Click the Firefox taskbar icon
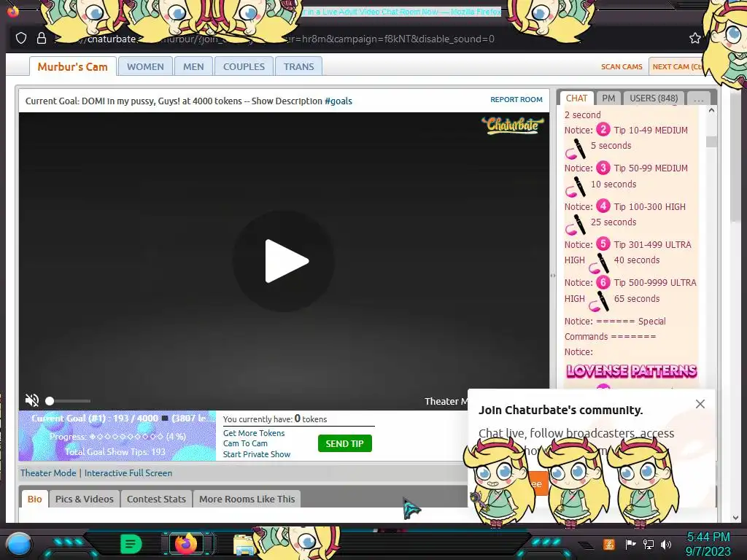The width and height of the screenshot is (747, 560). (x=186, y=544)
